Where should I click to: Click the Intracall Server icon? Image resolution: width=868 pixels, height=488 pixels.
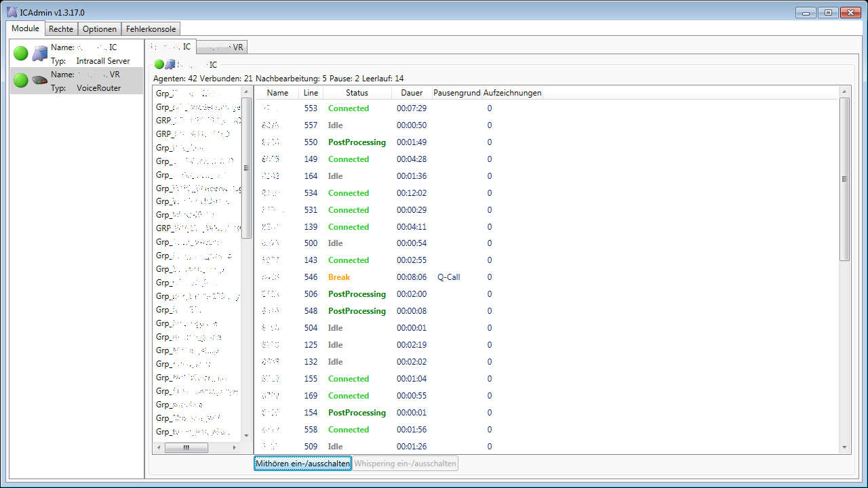coord(40,54)
